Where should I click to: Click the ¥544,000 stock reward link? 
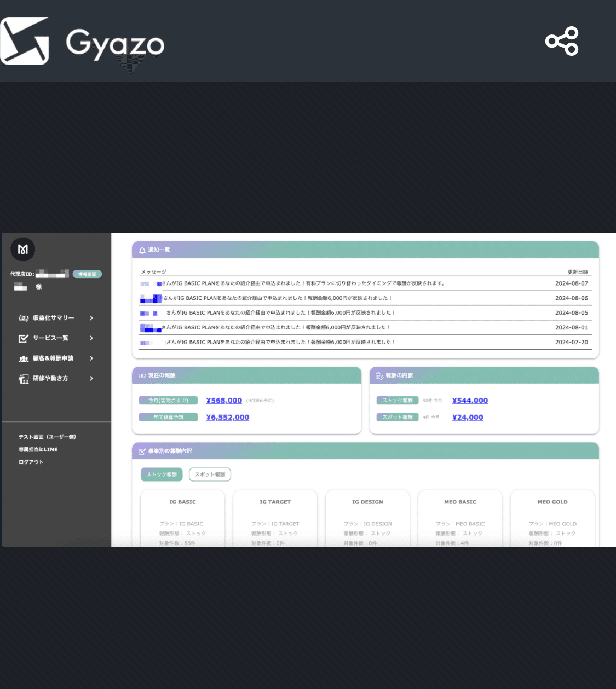pos(470,401)
